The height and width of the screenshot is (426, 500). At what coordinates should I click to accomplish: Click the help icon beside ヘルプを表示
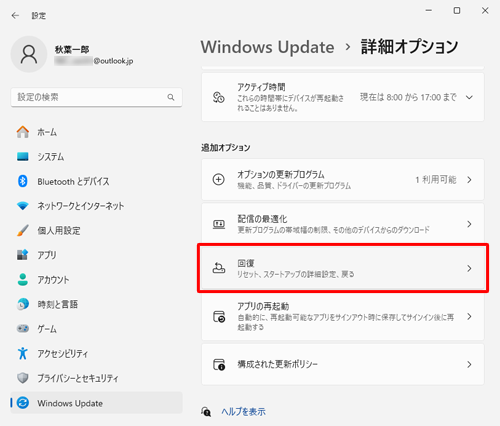coord(206,412)
